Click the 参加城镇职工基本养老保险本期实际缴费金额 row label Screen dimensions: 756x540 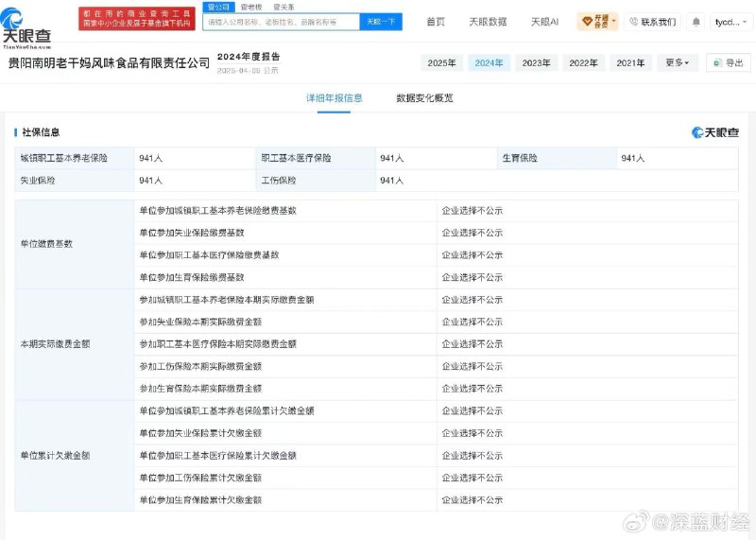227,300
